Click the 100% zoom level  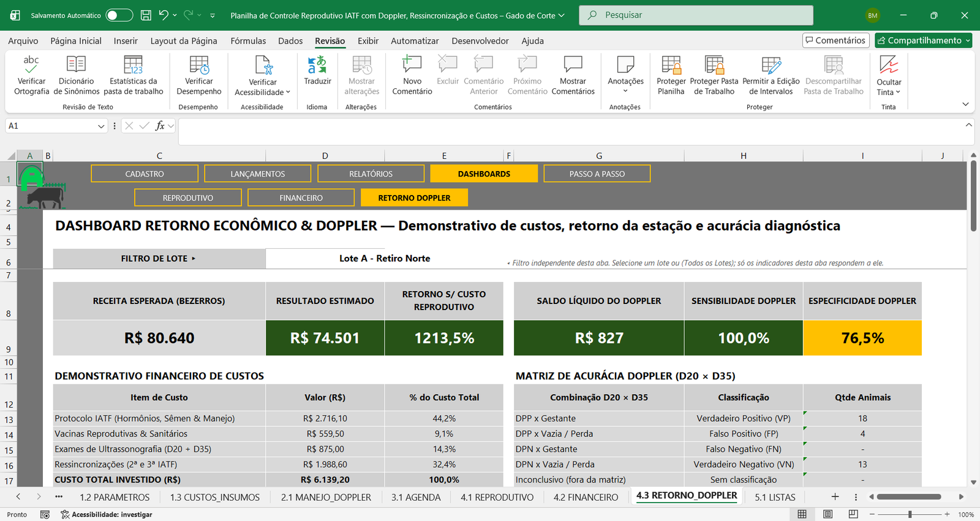[x=966, y=514]
